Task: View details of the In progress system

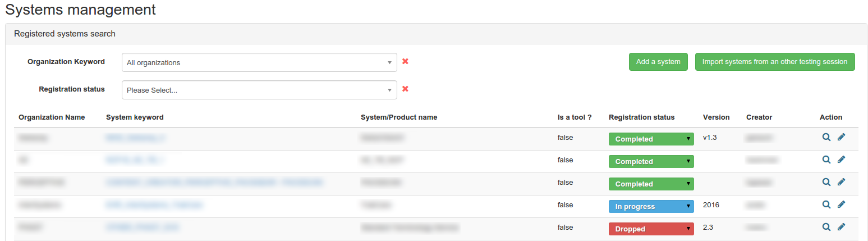Action: click(826, 204)
